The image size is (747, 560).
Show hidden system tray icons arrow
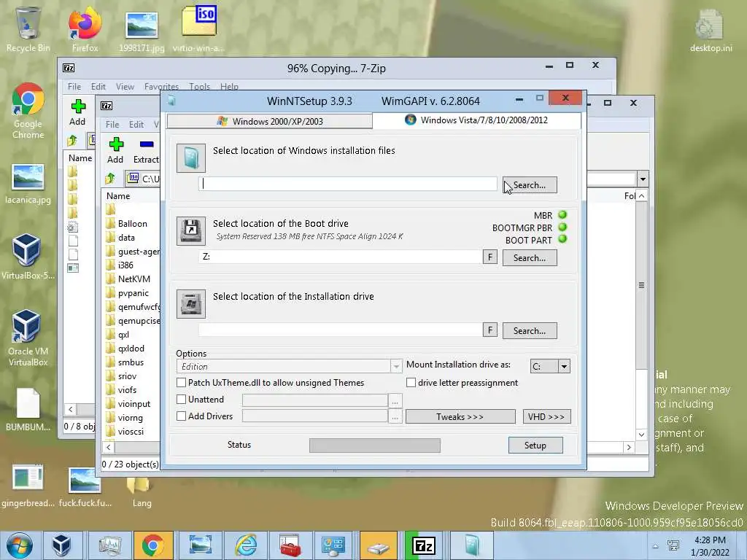(x=656, y=546)
